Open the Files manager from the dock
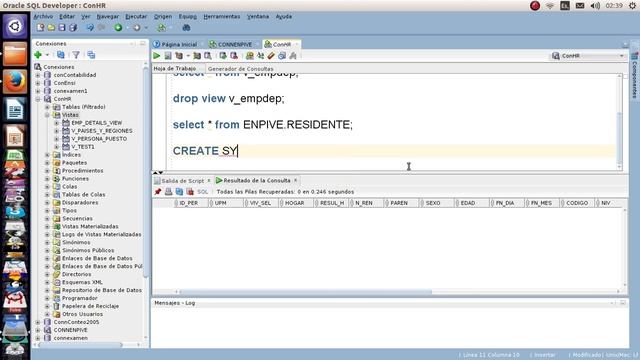Viewport: 640px width, 360px height. 15,54
